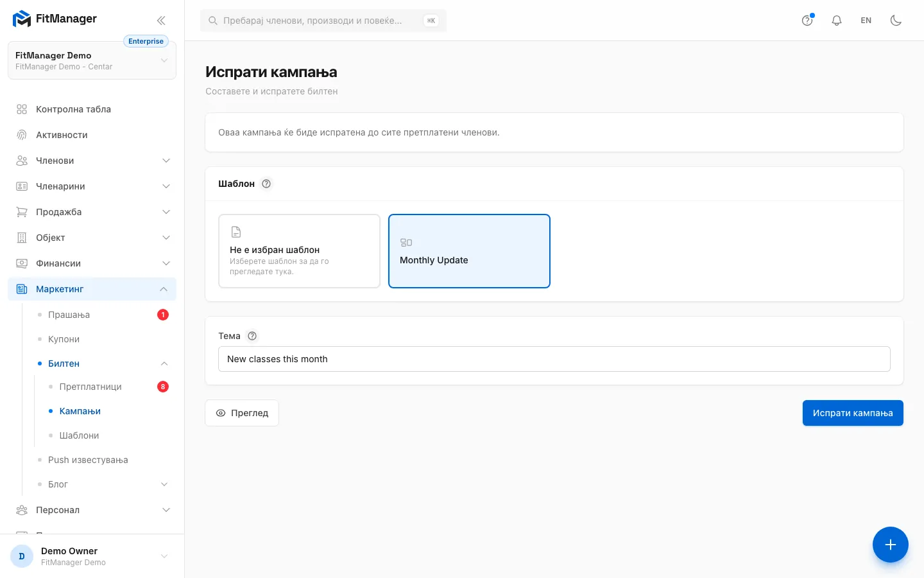Click the Тема subject input field

[x=554, y=359]
